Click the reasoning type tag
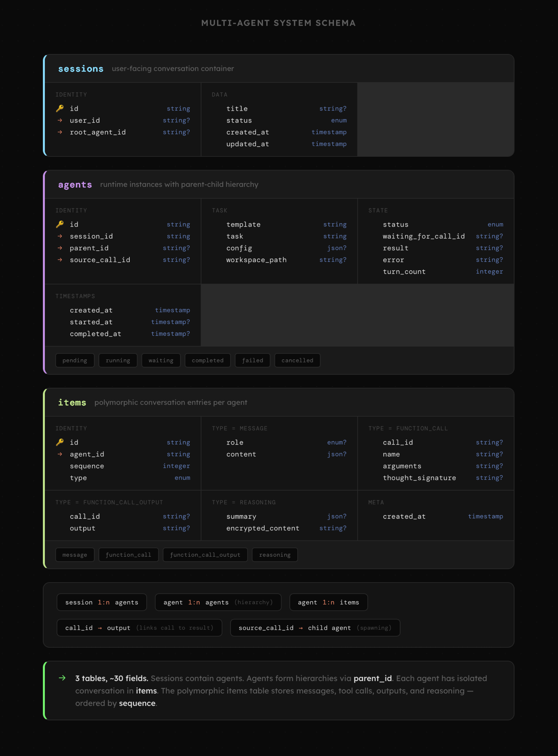 click(275, 555)
